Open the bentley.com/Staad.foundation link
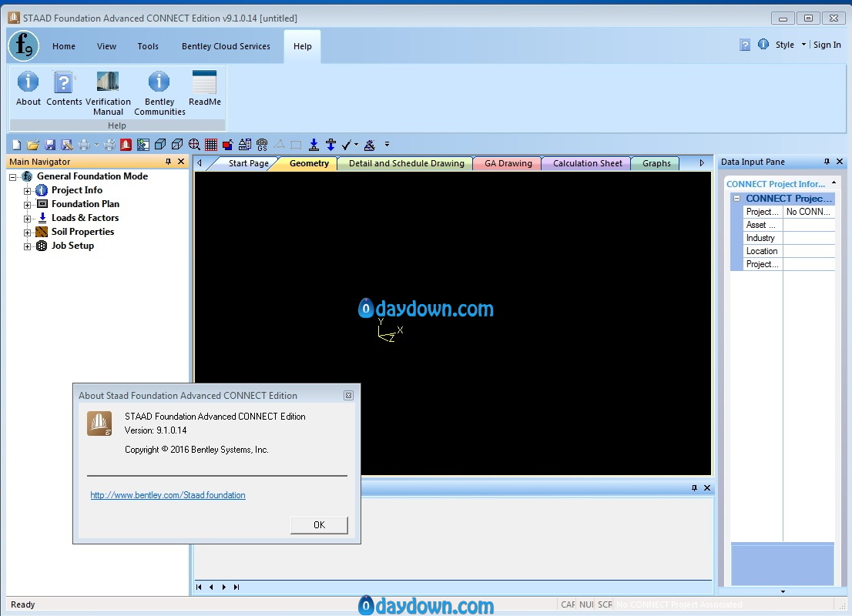The width and height of the screenshot is (852, 616). (168, 495)
